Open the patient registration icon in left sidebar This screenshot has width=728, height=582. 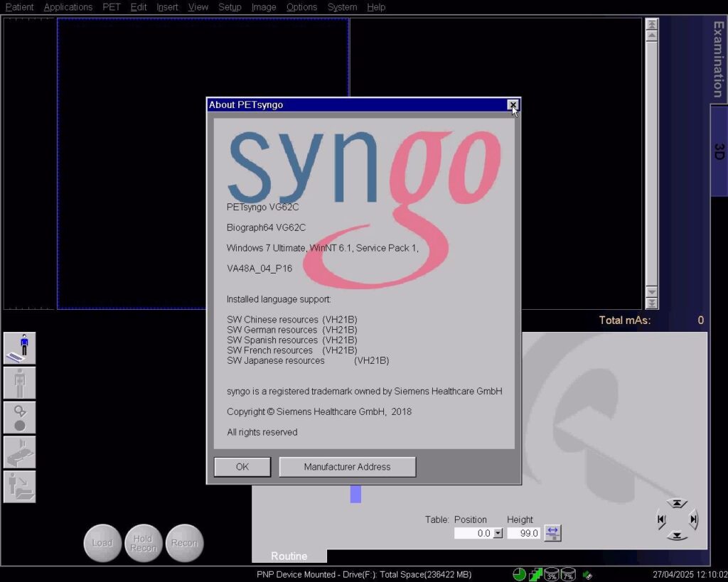coord(19,348)
